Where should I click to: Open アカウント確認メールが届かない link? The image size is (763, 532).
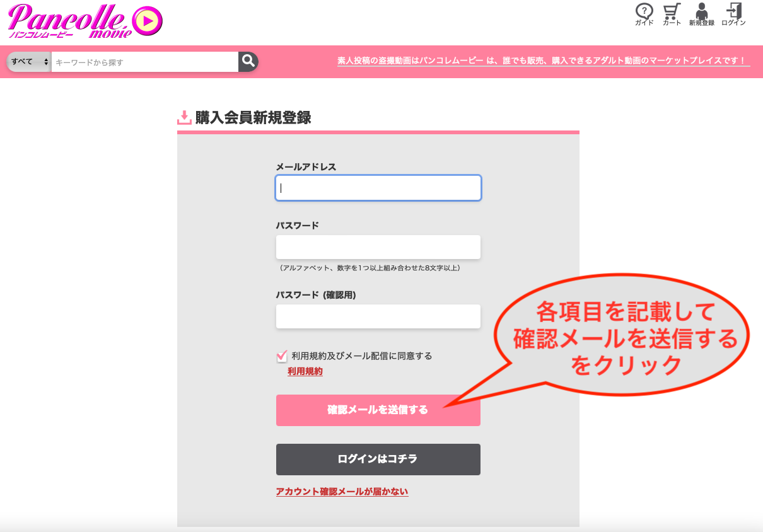click(342, 492)
